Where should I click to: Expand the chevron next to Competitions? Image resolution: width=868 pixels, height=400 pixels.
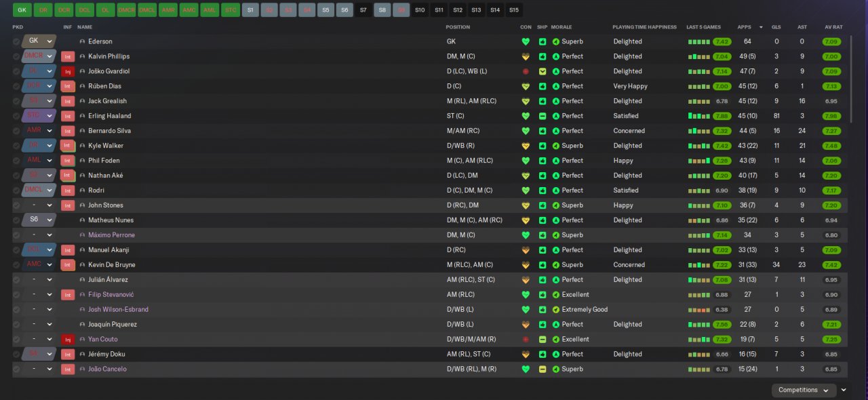(x=844, y=390)
